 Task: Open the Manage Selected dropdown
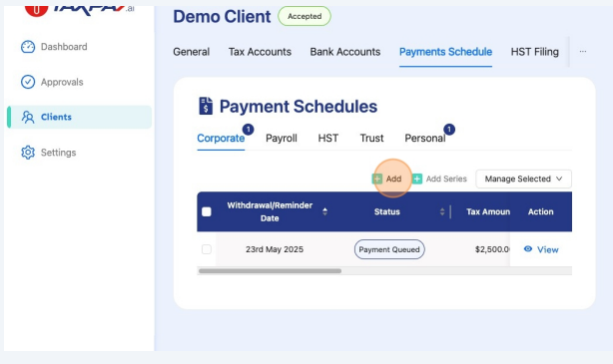click(x=523, y=179)
